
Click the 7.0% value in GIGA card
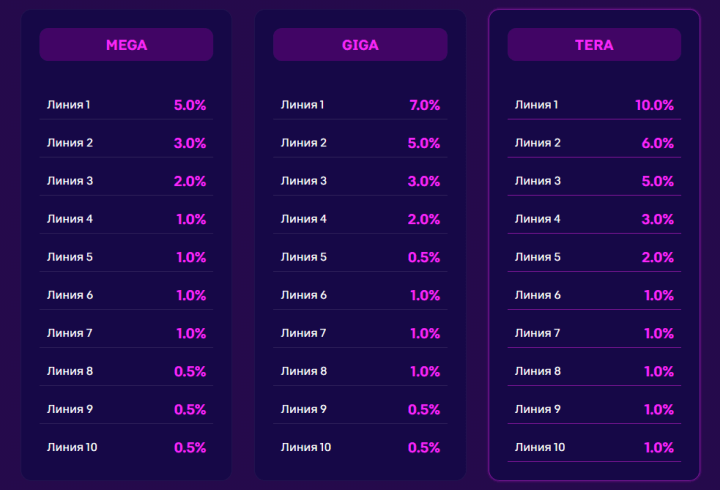[424, 105]
